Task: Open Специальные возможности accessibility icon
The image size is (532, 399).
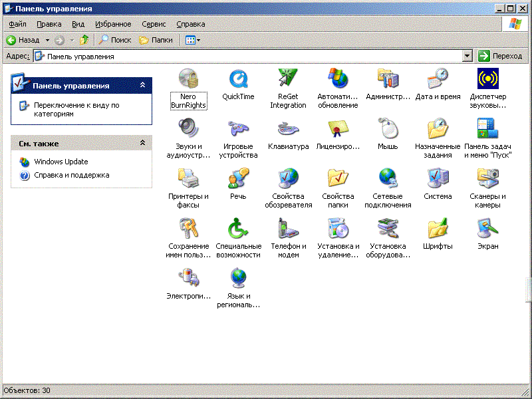Action: [238, 229]
